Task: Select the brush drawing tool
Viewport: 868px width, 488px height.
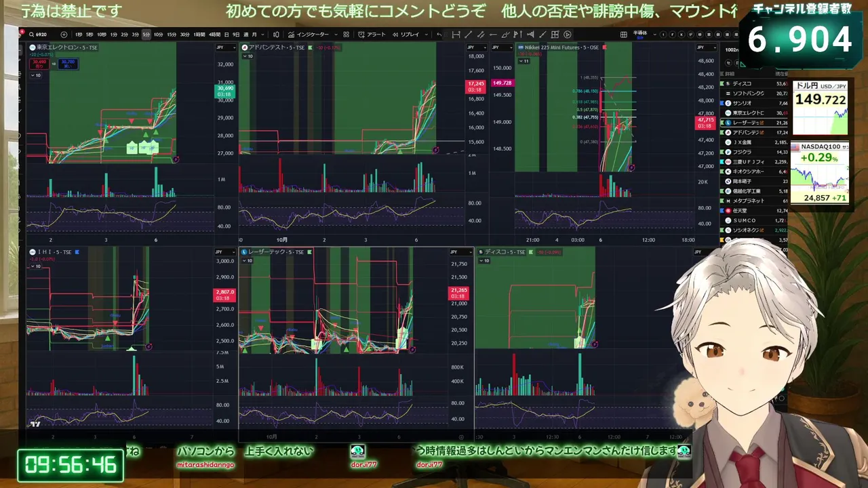Action: click(x=505, y=35)
